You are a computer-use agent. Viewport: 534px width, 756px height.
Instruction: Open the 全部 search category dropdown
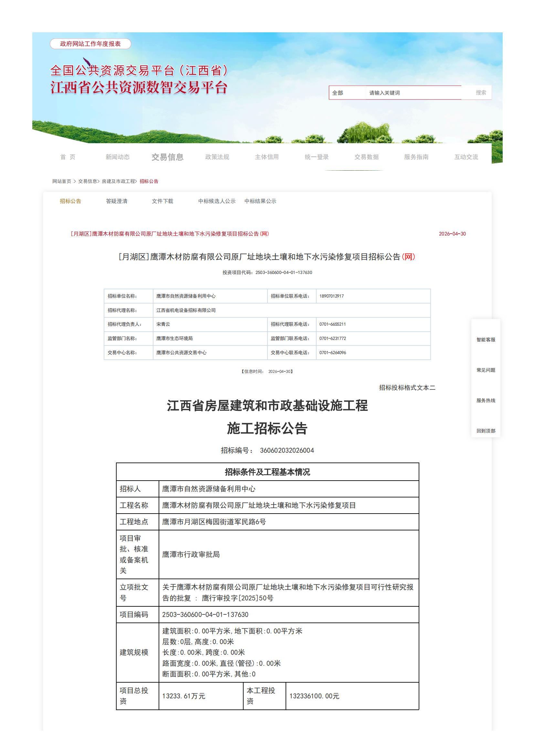tap(348, 93)
